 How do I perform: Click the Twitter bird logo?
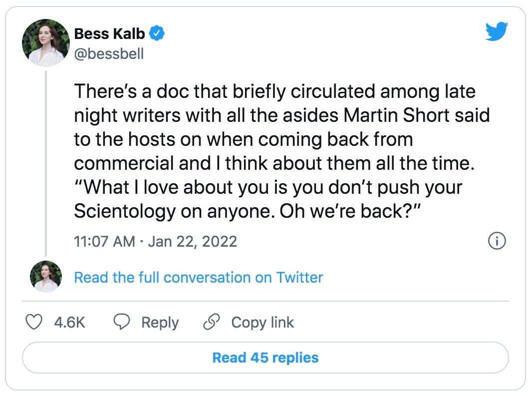tap(497, 32)
